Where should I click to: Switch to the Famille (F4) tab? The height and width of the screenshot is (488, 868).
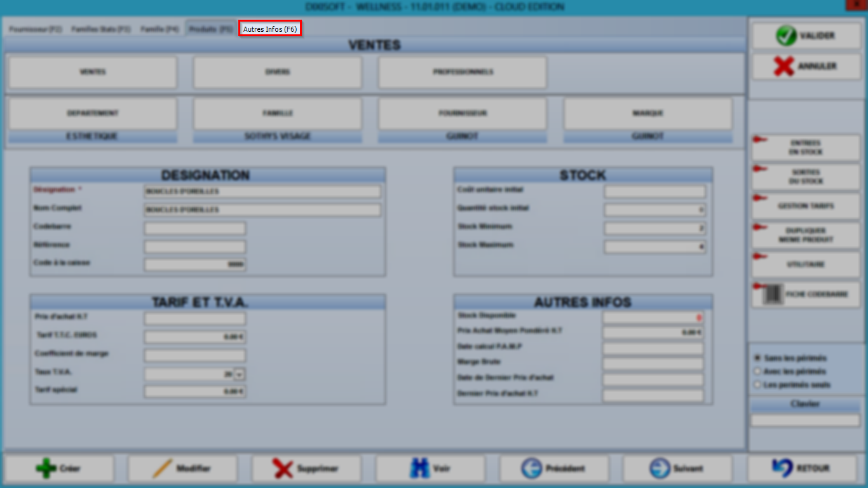pyautogui.click(x=159, y=29)
